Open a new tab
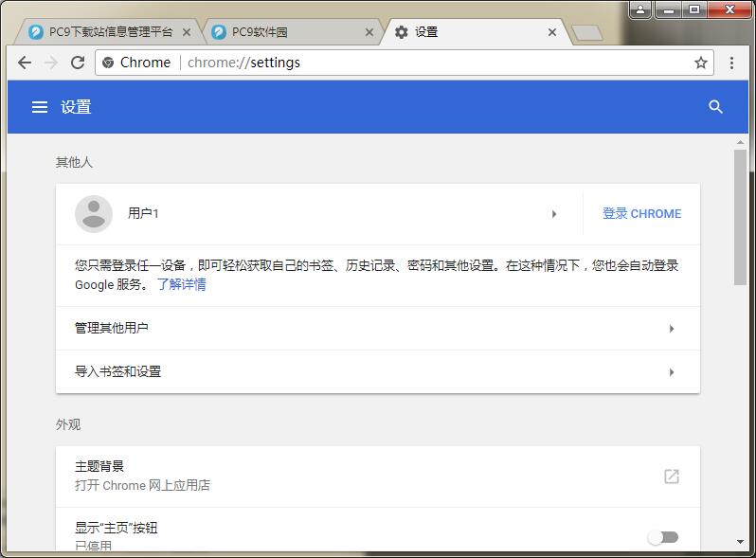The image size is (756, 558). 586,33
